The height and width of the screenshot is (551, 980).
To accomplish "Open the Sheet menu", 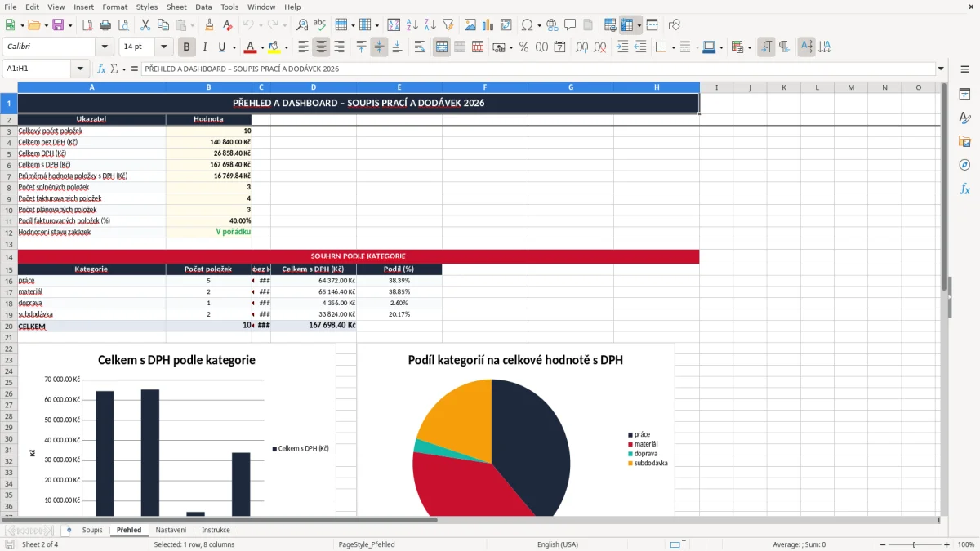I will click(x=176, y=7).
